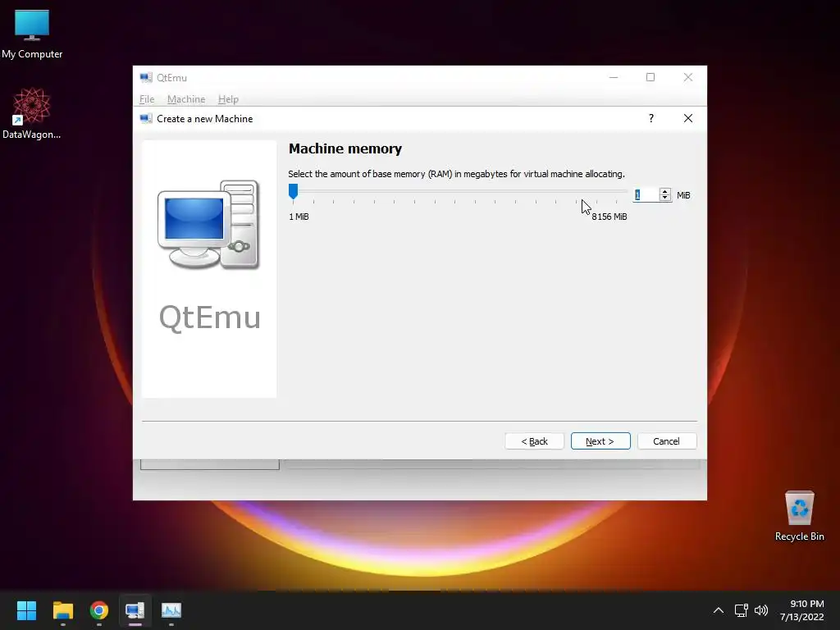Open the Windows Start menu
Viewport: 840px width, 630px height.
tap(26, 610)
